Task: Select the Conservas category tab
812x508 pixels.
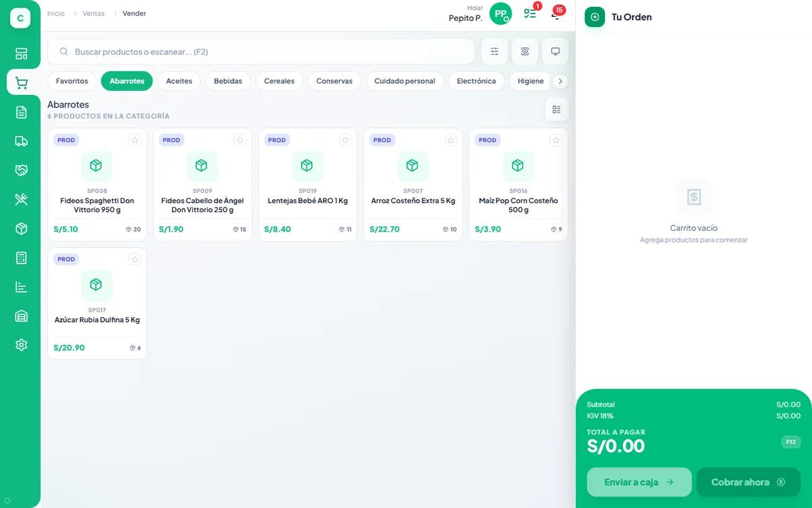Action: click(x=334, y=81)
